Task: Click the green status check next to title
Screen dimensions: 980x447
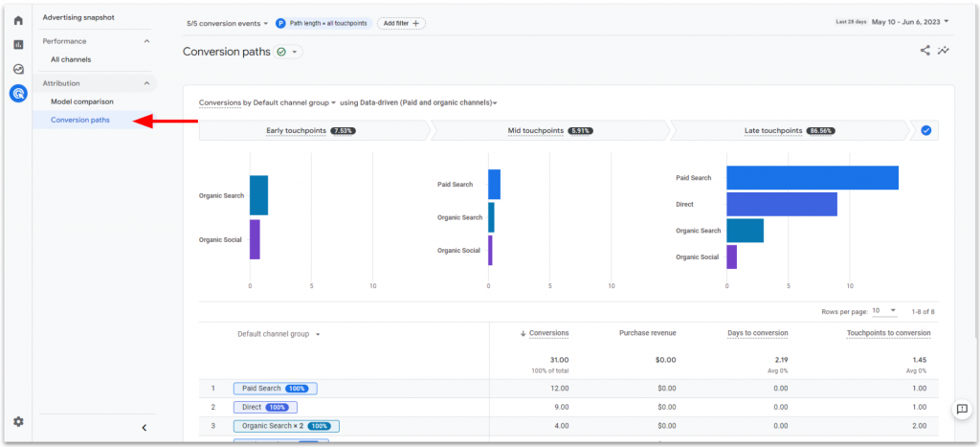Action: click(281, 52)
